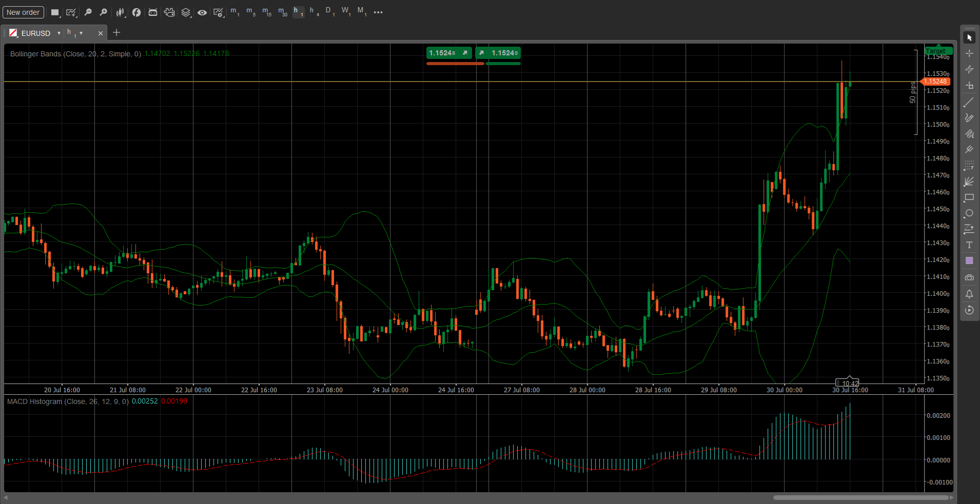Toggle the eye visibility options icon
The height and width of the screenshot is (504, 980).
click(202, 12)
